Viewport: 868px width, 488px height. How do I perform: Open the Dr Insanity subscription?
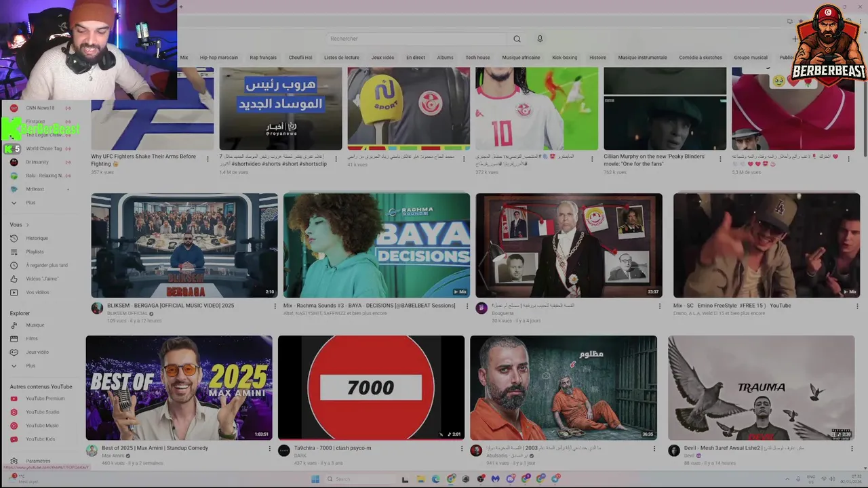pyautogui.click(x=37, y=162)
